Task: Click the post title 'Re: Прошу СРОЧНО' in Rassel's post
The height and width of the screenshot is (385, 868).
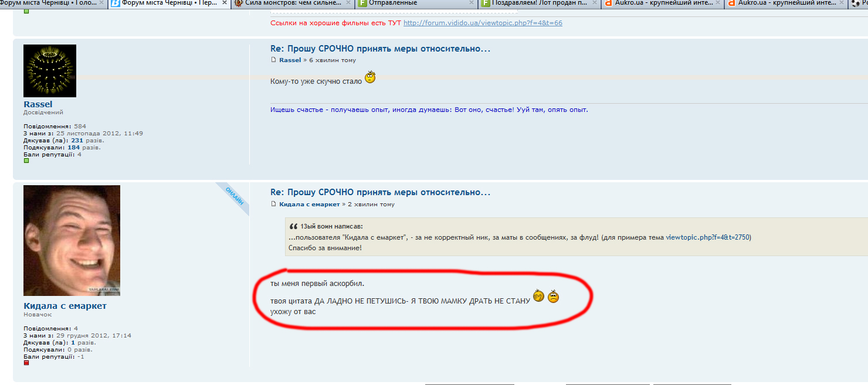Action: coord(380,49)
